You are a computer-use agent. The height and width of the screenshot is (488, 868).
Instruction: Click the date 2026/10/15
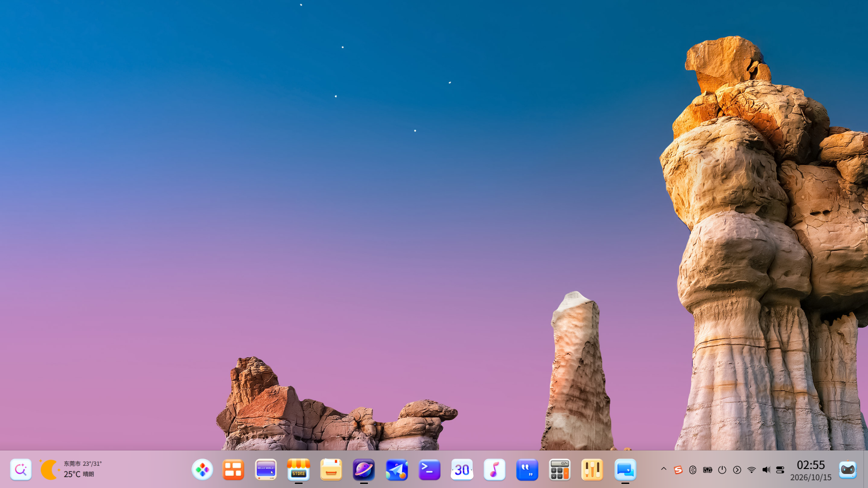[810, 478]
